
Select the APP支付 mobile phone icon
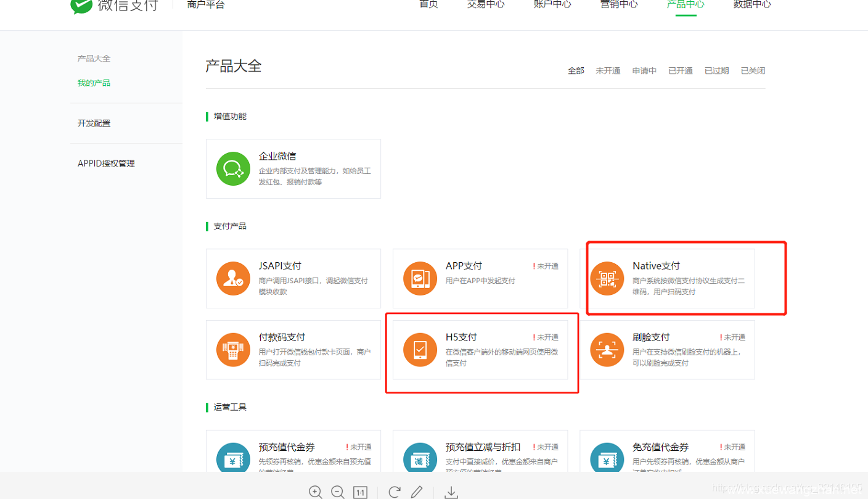point(420,278)
